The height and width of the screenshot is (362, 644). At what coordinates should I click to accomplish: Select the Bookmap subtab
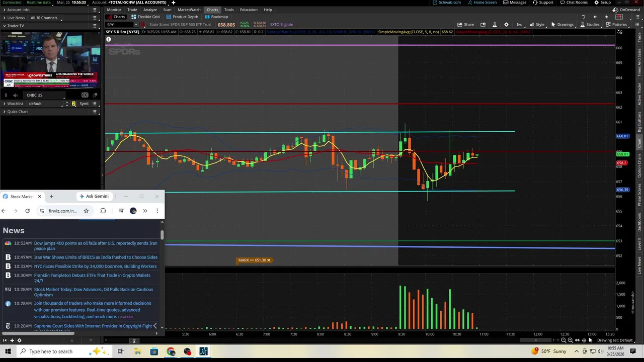tap(216, 17)
